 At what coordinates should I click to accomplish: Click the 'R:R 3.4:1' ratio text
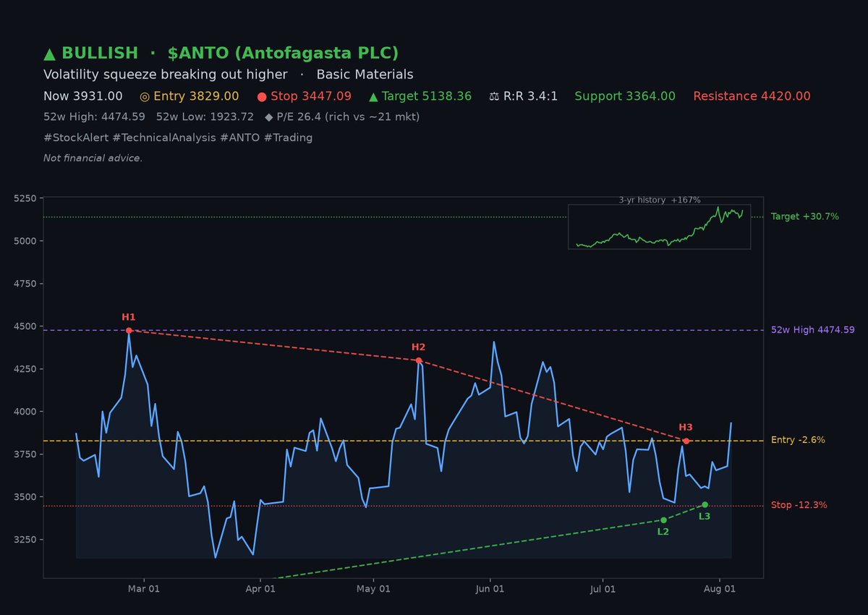coord(531,96)
